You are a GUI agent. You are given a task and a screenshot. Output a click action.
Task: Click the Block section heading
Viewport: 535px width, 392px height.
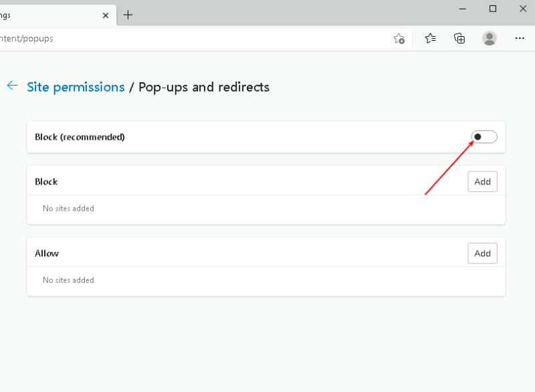[x=46, y=182]
